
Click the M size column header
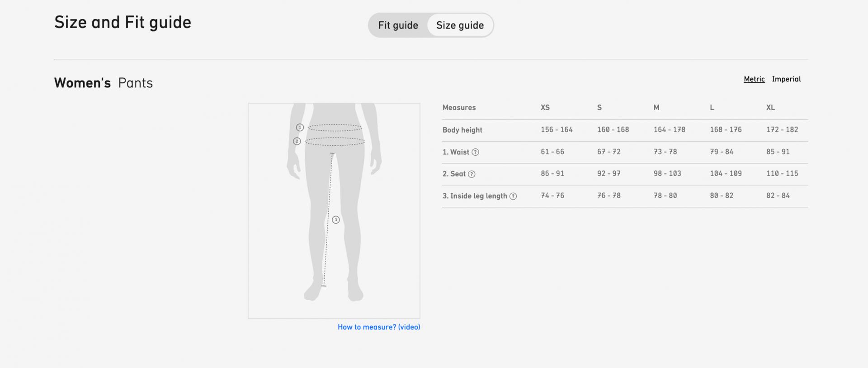coord(656,108)
